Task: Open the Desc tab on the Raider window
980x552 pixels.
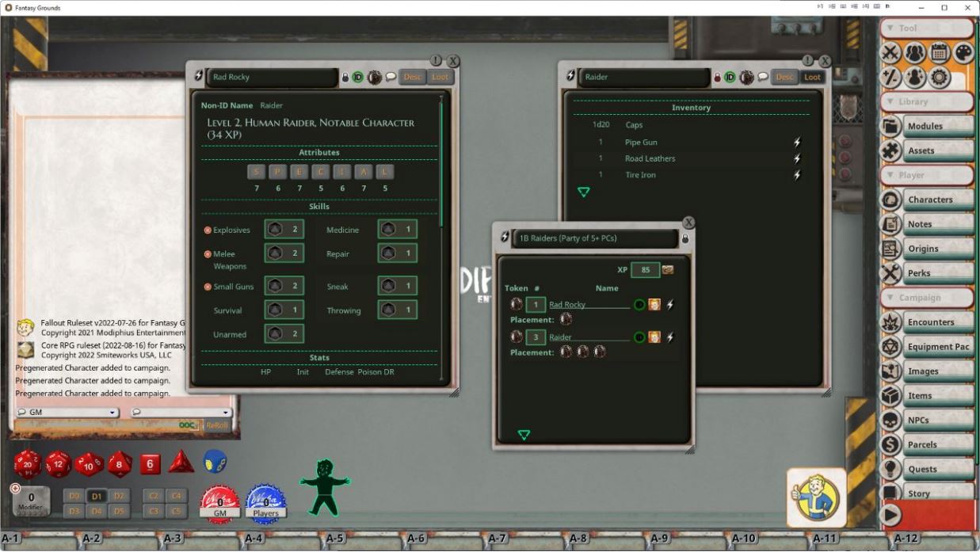Action: 784,77
